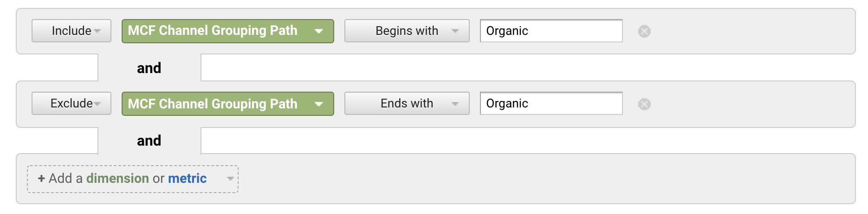The height and width of the screenshot is (214, 868).
Task: Focus Organic text field in Begins with row
Action: click(551, 31)
